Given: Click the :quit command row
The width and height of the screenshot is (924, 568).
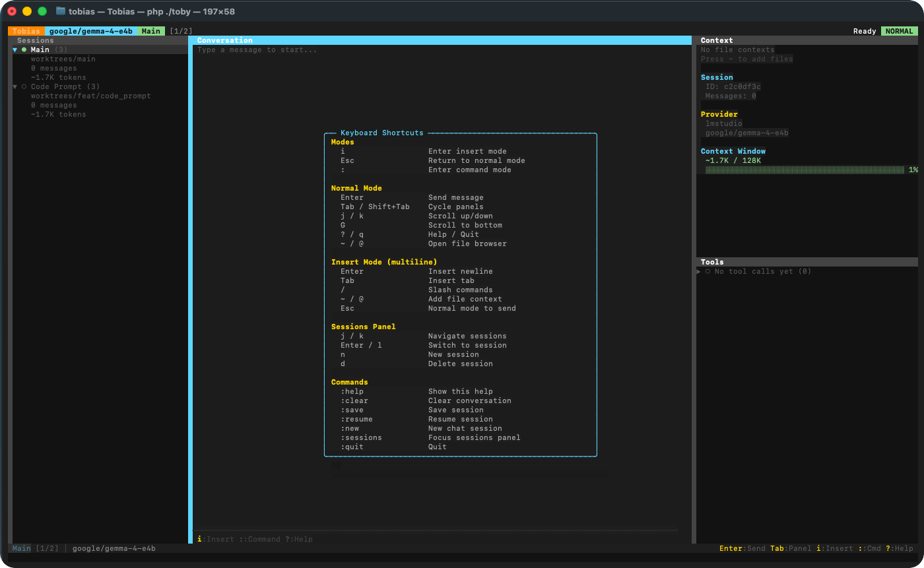Looking at the screenshot, I should pos(461,447).
